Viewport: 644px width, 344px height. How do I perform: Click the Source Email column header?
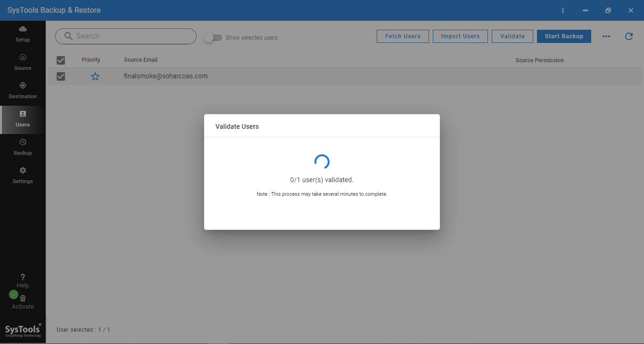[x=140, y=60]
